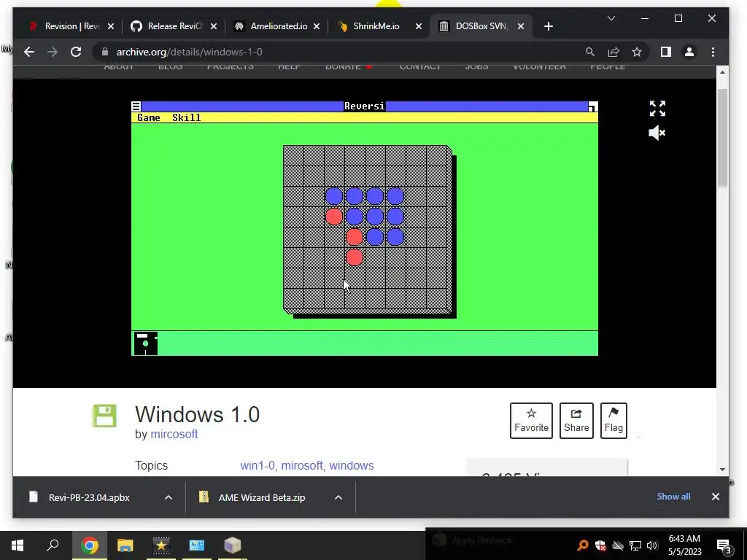Open the mirosoft topic link

(302, 466)
